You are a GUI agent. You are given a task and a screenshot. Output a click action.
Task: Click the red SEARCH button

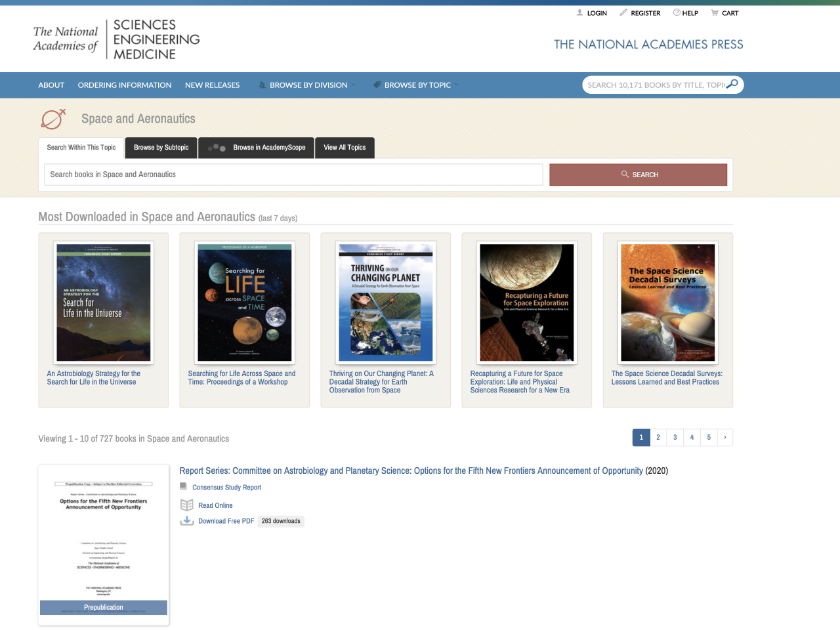[x=638, y=175]
